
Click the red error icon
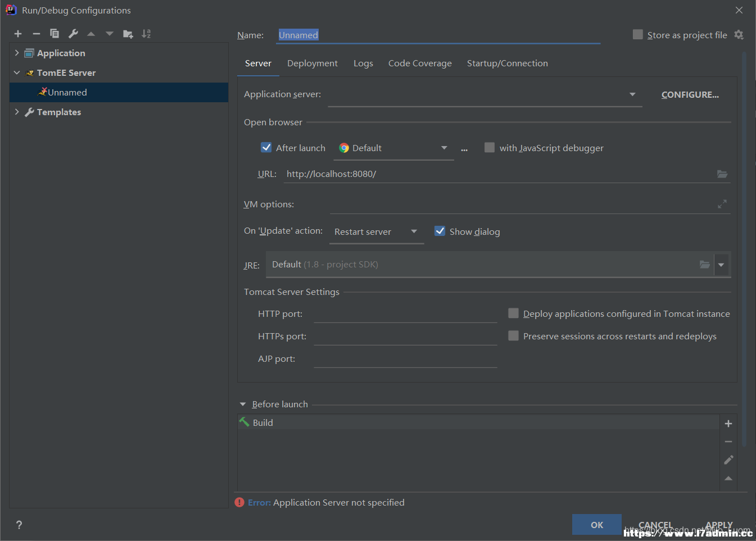tap(239, 502)
